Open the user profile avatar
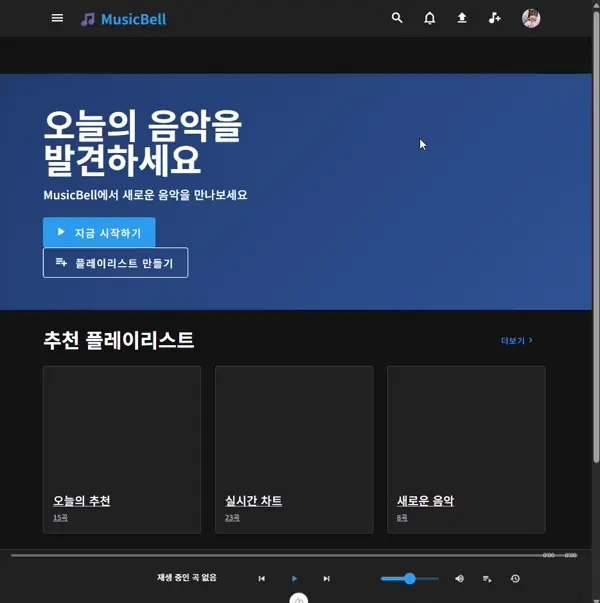Viewport: 600px width, 603px height. pos(531,18)
